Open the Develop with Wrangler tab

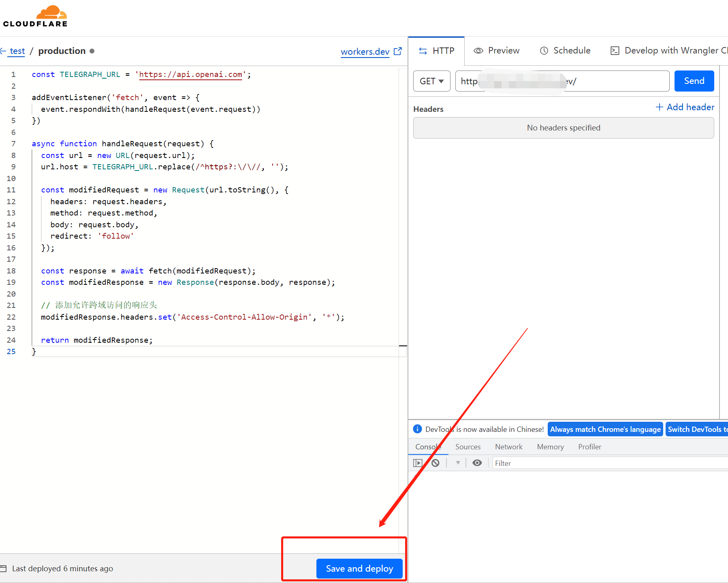point(669,51)
